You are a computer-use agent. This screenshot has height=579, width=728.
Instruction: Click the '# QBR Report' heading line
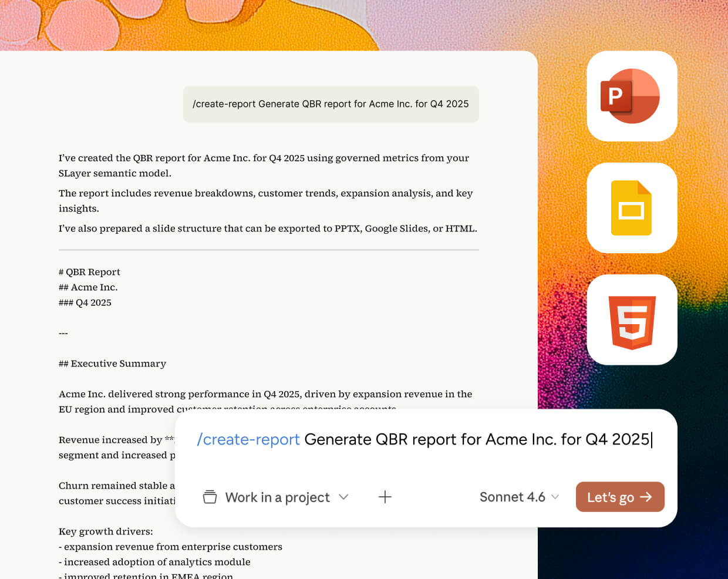coord(89,272)
